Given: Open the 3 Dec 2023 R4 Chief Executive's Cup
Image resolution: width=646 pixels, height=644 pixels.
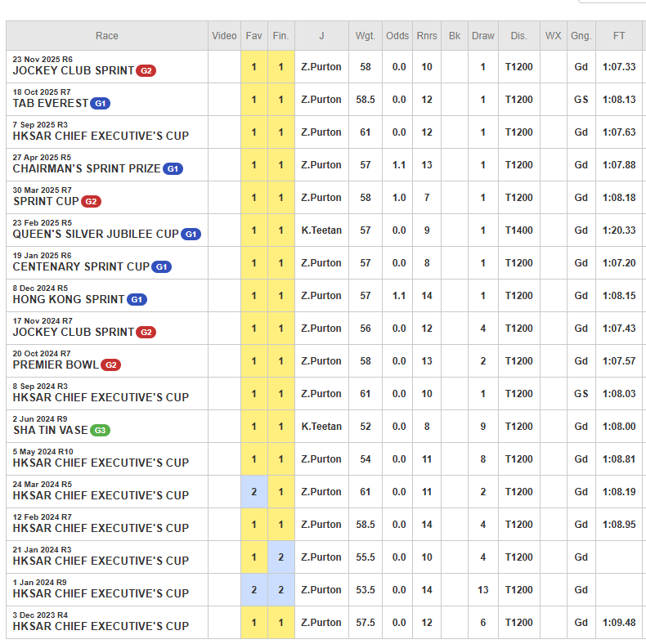Looking at the screenshot, I should pos(101,626).
